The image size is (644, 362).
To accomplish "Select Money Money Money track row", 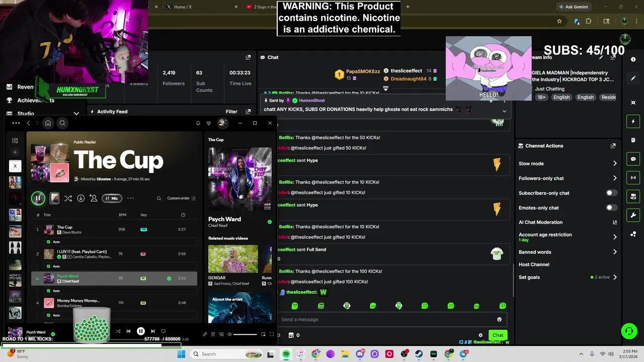I will tap(114, 303).
